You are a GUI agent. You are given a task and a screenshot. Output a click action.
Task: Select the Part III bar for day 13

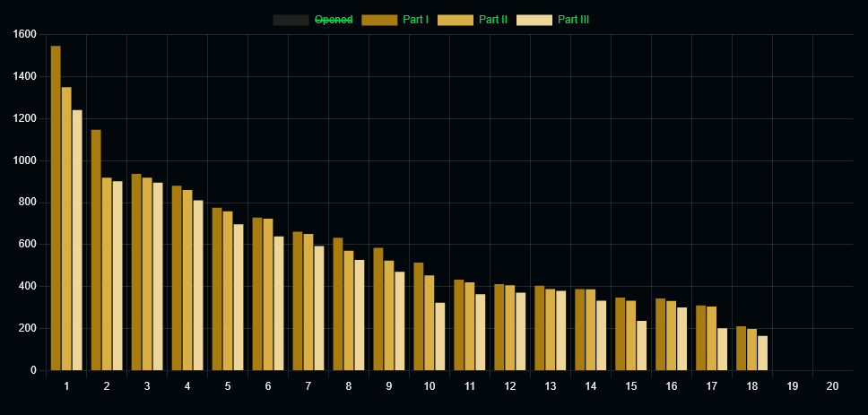(561, 331)
